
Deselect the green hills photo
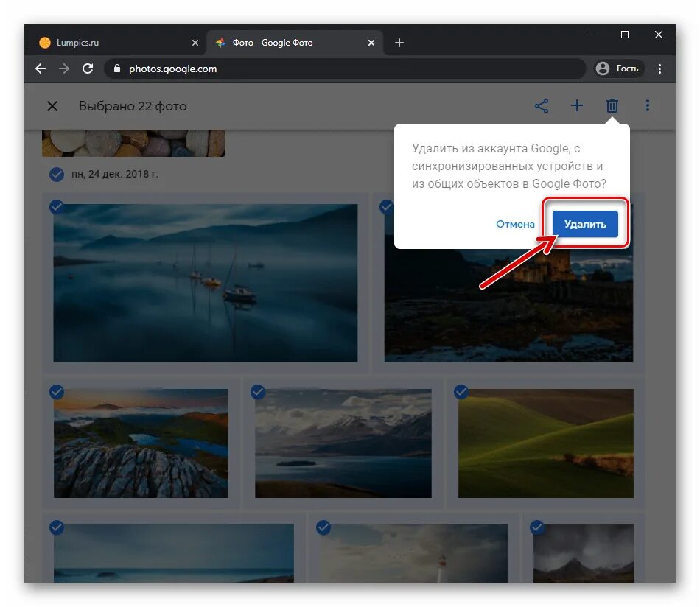[461, 392]
